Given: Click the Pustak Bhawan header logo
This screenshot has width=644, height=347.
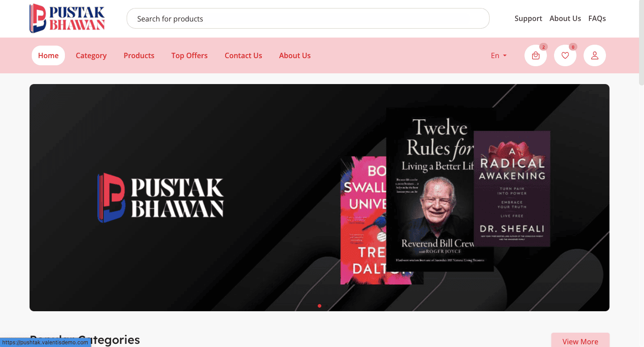Looking at the screenshot, I should pyautogui.click(x=67, y=18).
